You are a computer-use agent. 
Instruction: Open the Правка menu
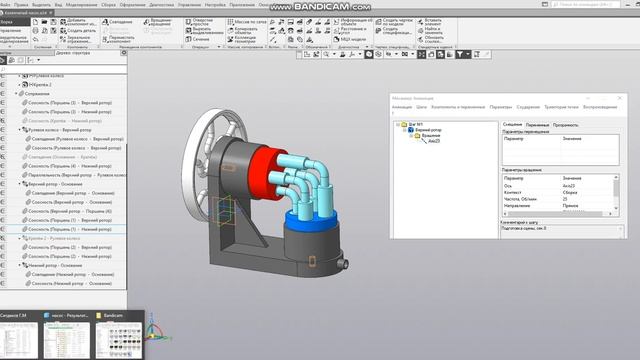(21, 5)
